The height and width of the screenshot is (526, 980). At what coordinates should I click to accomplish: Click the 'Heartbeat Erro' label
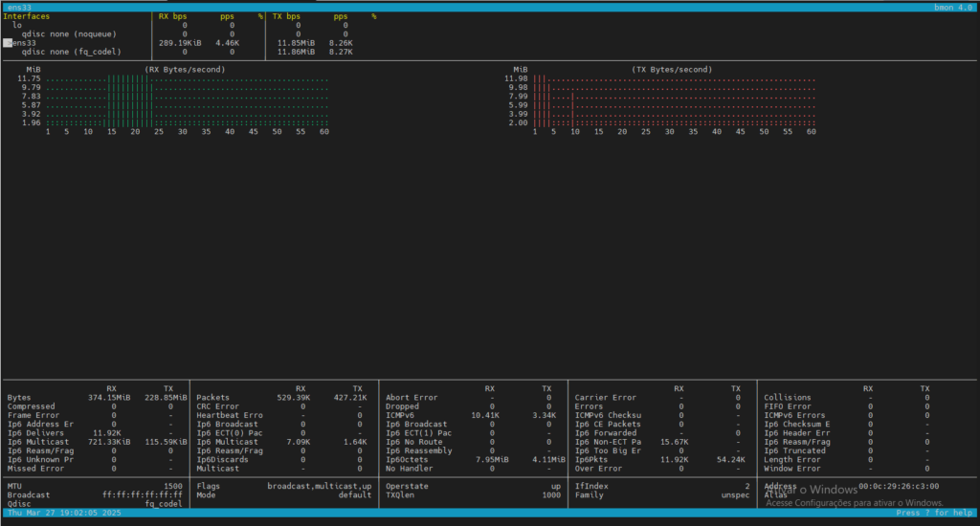(x=230, y=415)
